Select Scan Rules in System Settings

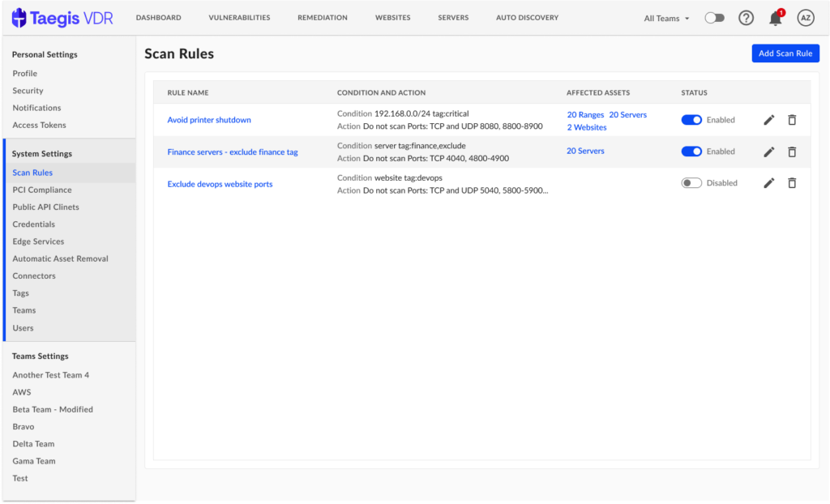click(x=32, y=173)
